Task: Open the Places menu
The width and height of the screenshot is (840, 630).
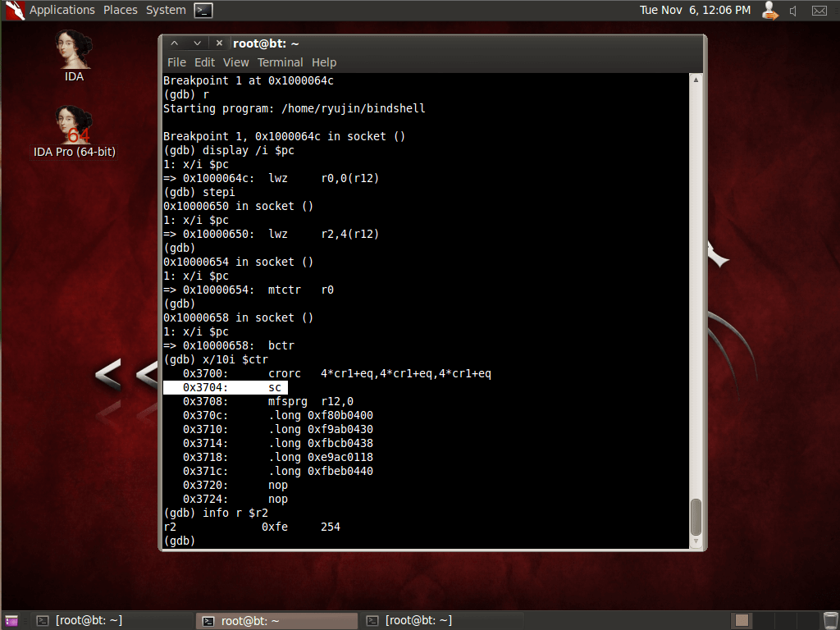Action: (x=121, y=10)
